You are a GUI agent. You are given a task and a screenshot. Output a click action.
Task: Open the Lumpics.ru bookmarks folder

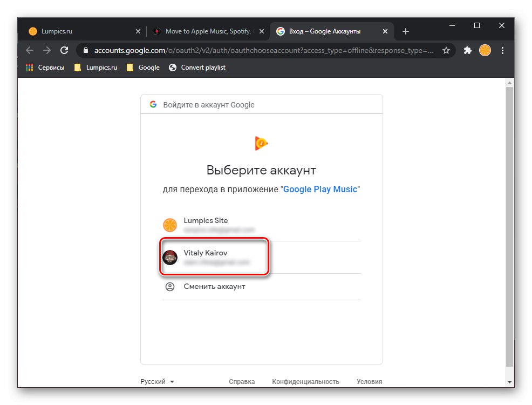[96, 67]
